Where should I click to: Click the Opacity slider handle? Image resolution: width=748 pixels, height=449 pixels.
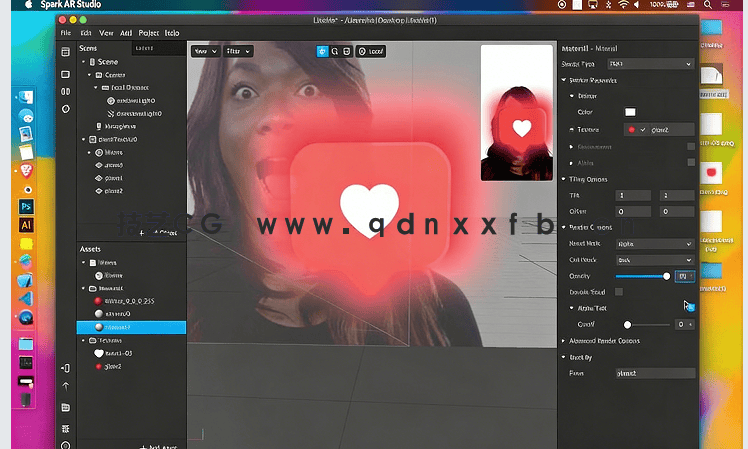[667, 275]
